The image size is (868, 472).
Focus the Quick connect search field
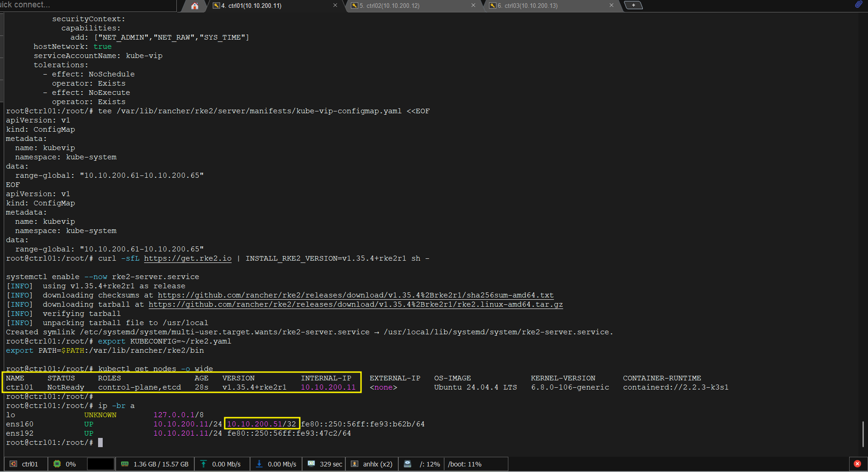(87, 5)
